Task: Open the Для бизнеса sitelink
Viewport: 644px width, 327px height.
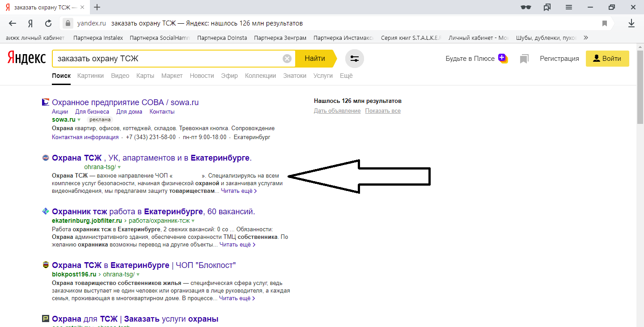Action: point(92,112)
